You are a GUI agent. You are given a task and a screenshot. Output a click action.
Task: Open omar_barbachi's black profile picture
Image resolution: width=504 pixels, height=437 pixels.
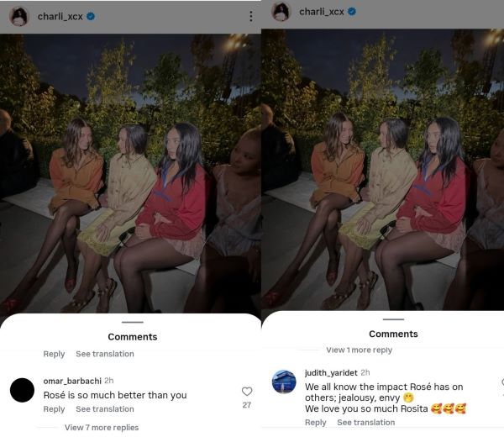point(22,390)
